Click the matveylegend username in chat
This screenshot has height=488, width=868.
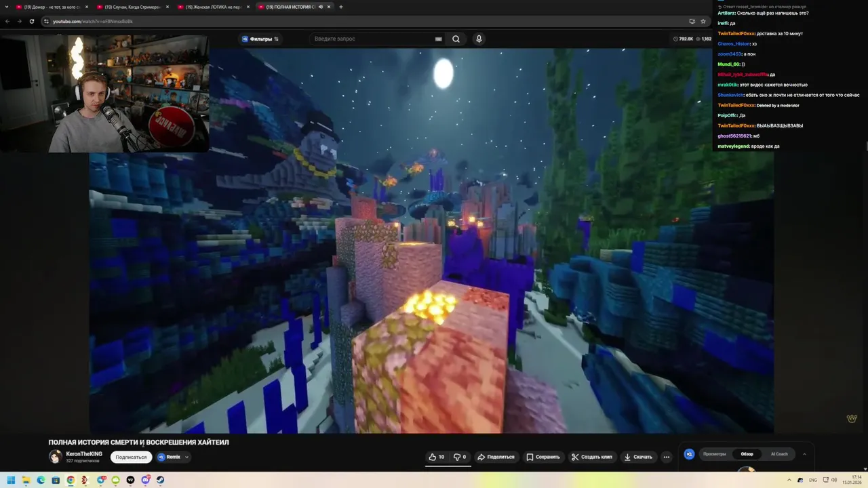(x=733, y=146)
